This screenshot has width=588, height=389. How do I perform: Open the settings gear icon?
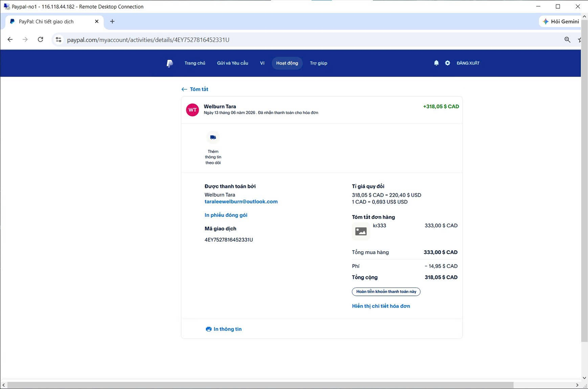pyautogui.click(x=447, y=63)
